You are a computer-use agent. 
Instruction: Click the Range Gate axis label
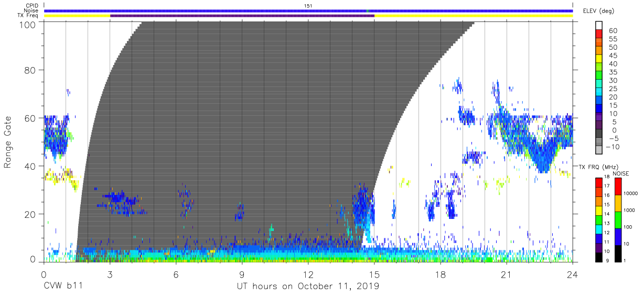coord(8,142)
